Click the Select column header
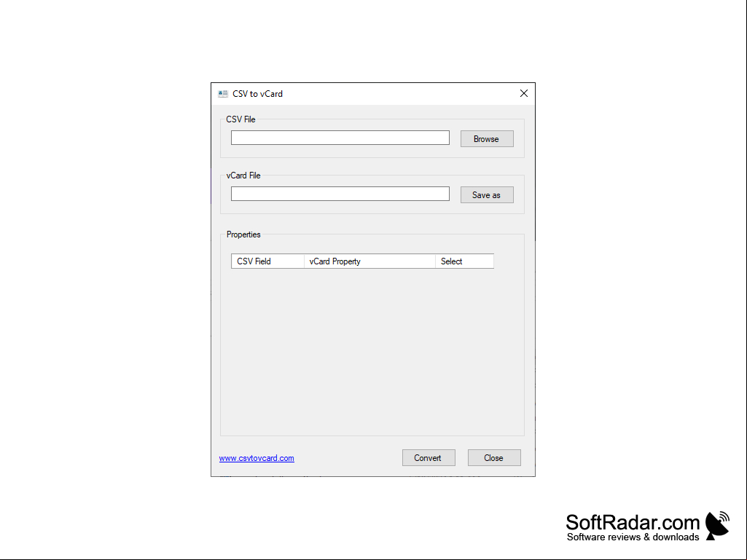 click(x=464, y=261)
